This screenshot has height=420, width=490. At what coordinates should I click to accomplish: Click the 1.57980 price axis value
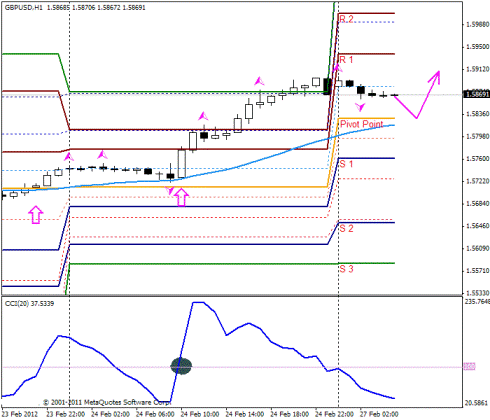(478, 136)
